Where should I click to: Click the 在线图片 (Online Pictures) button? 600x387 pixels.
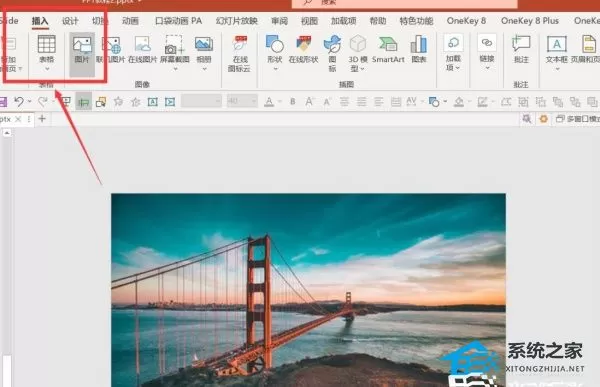click(x=143, y=49)
